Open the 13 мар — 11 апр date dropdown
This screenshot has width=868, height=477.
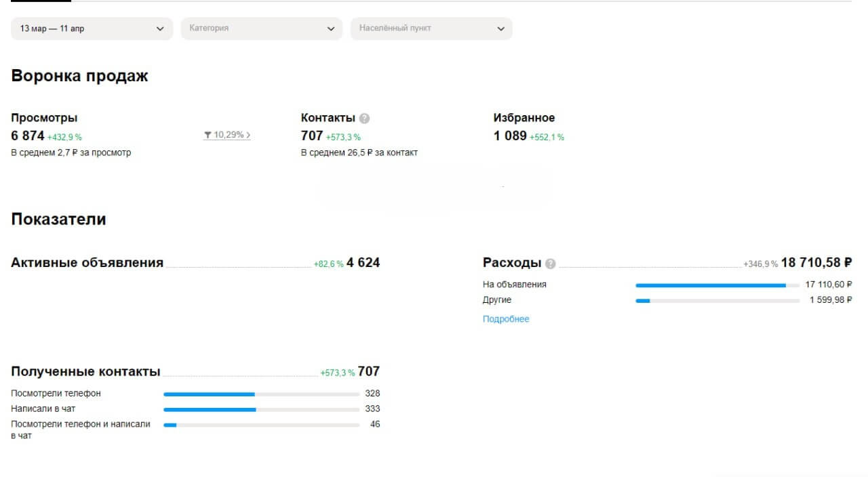pos(92,28)
